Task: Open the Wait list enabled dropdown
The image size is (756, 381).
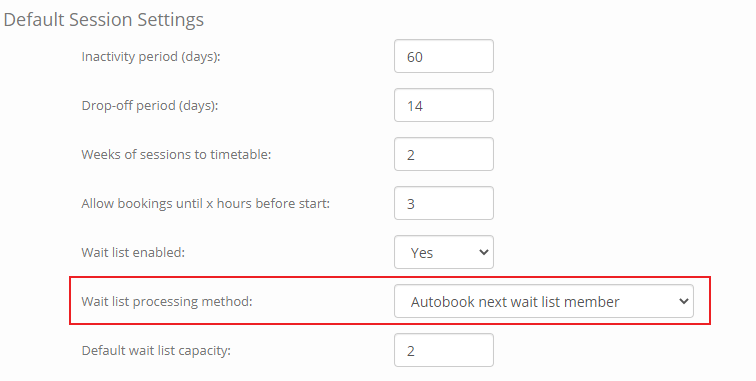Action: click(x=444, y=252)
